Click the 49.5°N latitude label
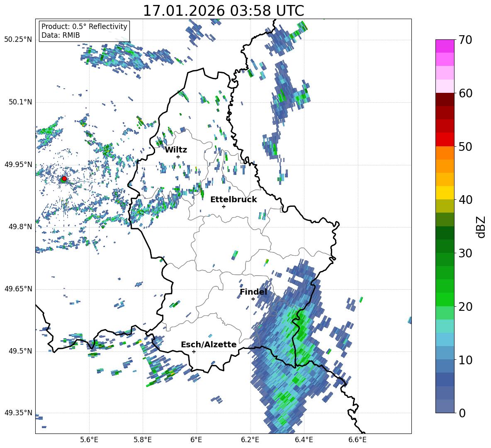The height and width of the screenshot is (448, 491). (x=20, y=351)
